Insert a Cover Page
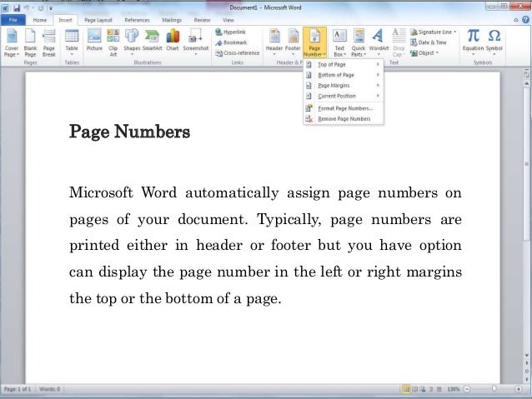532x399 pixels. pos(12,43)
